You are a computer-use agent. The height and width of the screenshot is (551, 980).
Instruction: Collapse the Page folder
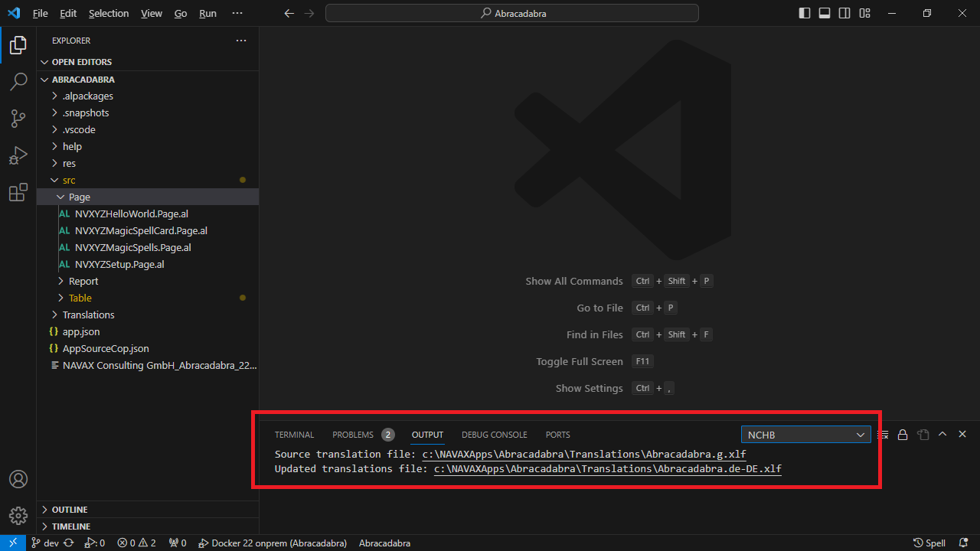point(148,197)
